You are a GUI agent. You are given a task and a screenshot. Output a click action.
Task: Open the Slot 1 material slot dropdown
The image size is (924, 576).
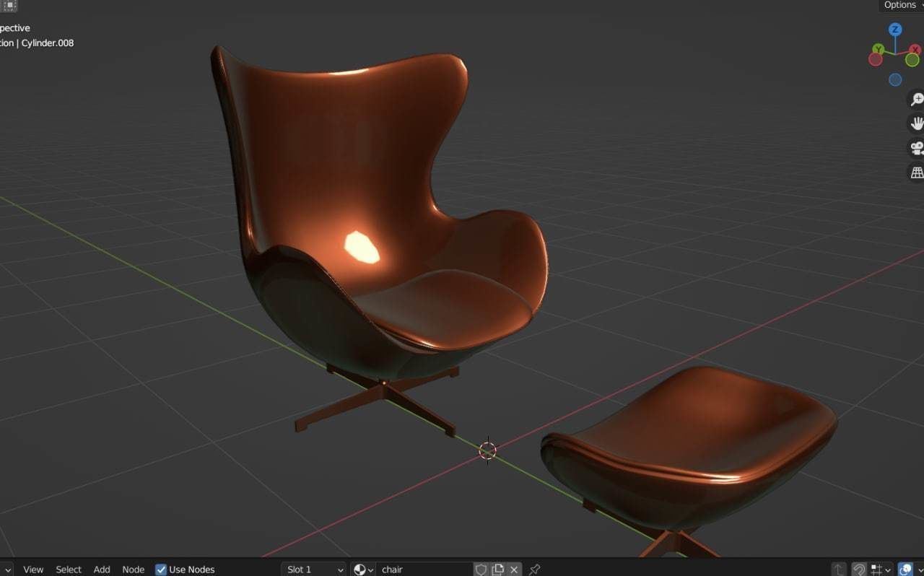pyautogui.click(x=313, y=570)
